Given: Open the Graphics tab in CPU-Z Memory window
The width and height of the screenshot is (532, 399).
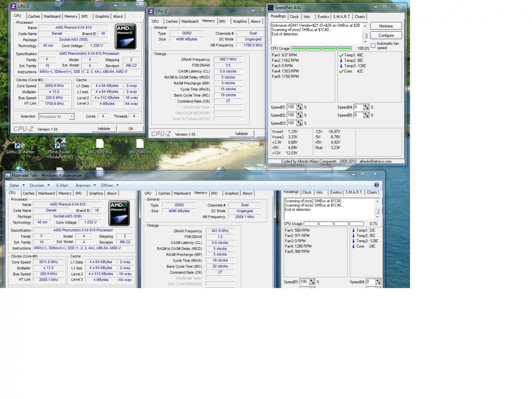Looking at the screenshot, I should pyautogui.click(x=240, y=21).
